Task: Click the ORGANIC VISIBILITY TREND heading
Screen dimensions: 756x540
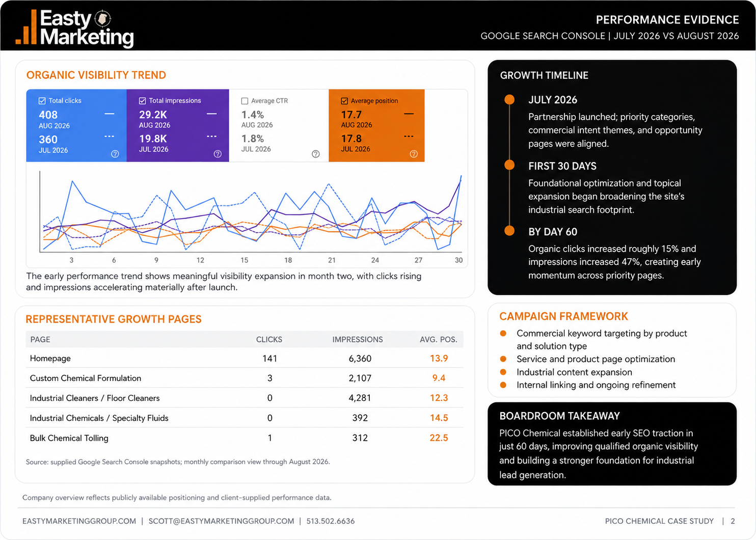Action: (96, 75)
